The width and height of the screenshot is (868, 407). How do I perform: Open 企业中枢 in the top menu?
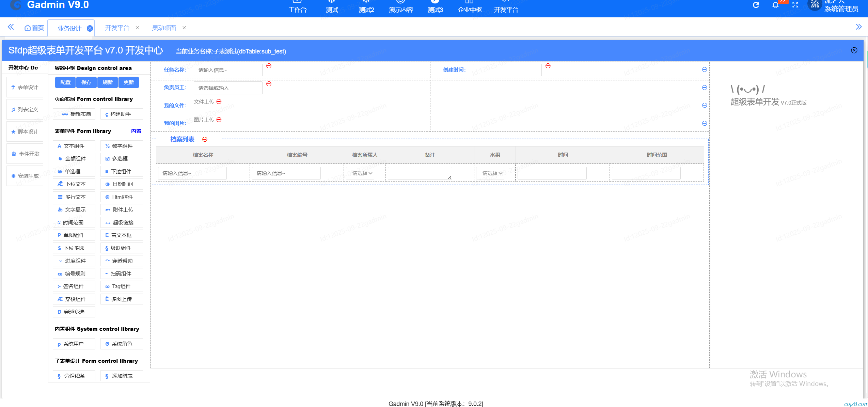(470, 10)
